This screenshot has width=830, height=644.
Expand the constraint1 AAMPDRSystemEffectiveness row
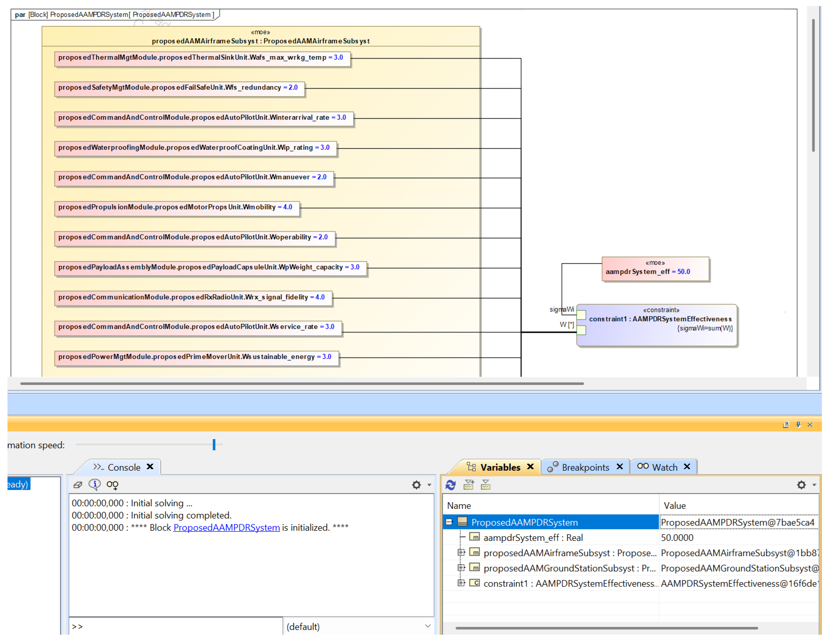tap(461, 583)
